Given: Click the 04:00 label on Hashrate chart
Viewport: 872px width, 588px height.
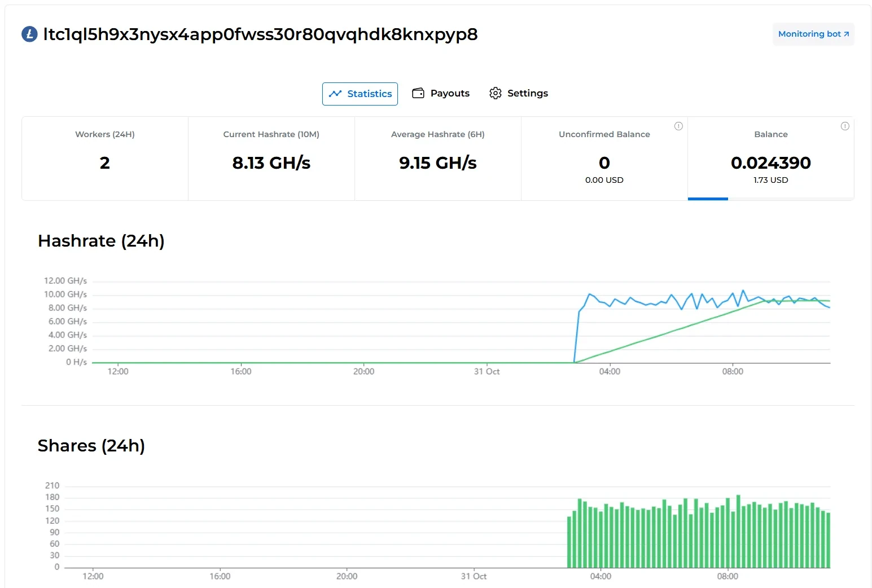Looking at the screenshot, I should pos(610,371).
